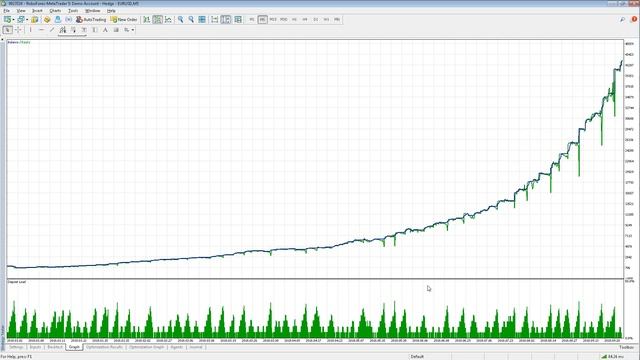Open the File menu
The image size is (640, 360).
pos(7,11)
